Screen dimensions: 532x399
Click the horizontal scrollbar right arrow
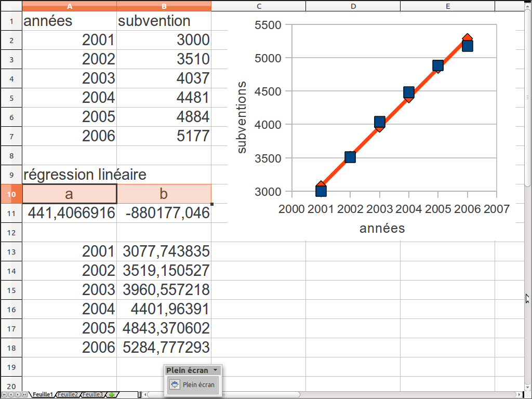tap(520, 395)
